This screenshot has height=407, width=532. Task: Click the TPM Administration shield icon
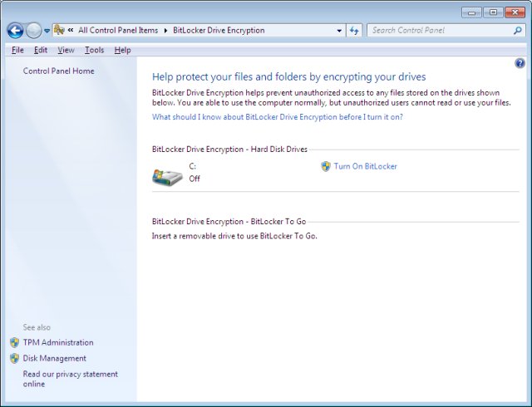14,342
